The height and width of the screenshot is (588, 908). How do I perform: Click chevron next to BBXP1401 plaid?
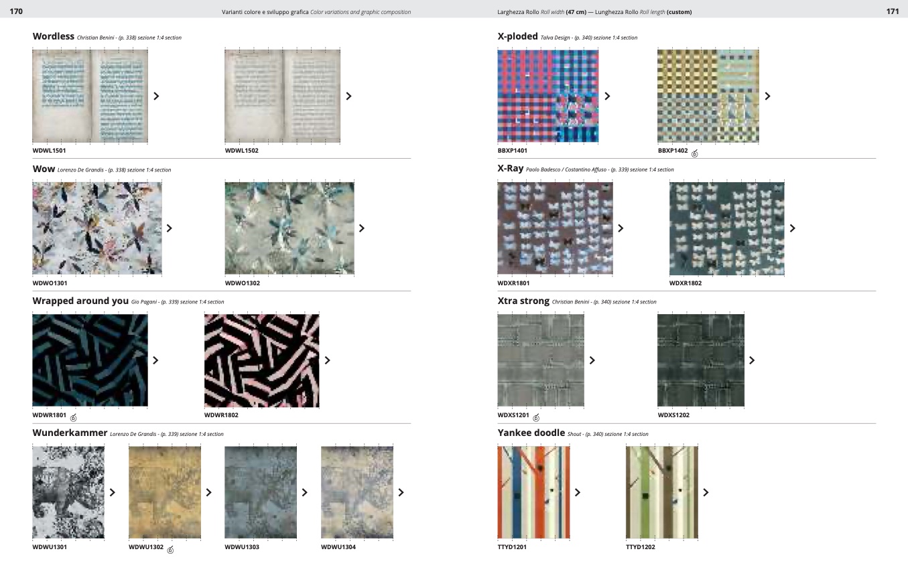tap(607, 96)
